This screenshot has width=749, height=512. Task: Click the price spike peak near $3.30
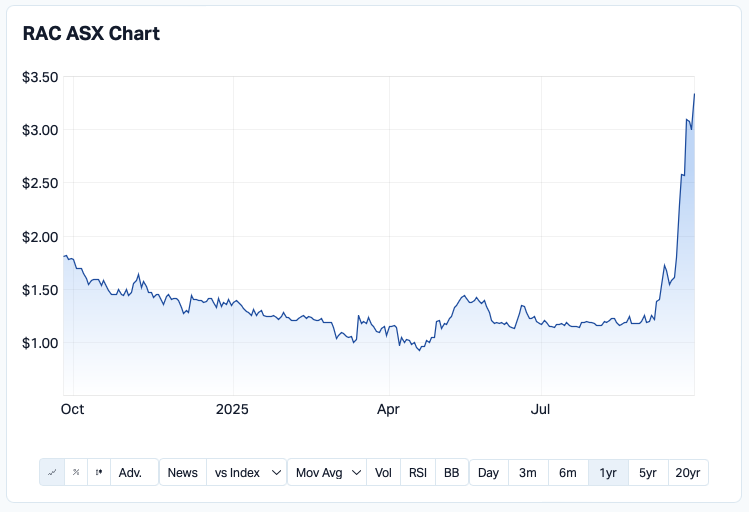pyautogui.click(x=694, y=94)
